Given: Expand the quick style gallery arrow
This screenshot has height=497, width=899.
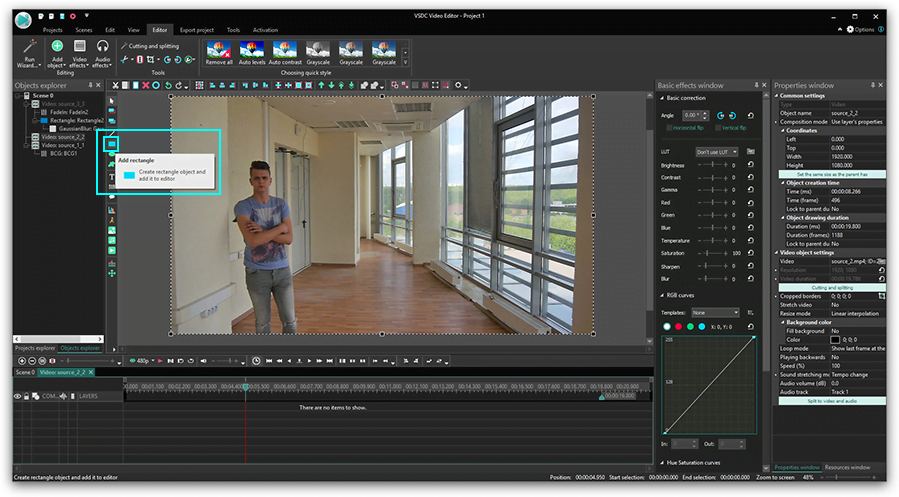Looking at the screenshot, I should point(405,62).
